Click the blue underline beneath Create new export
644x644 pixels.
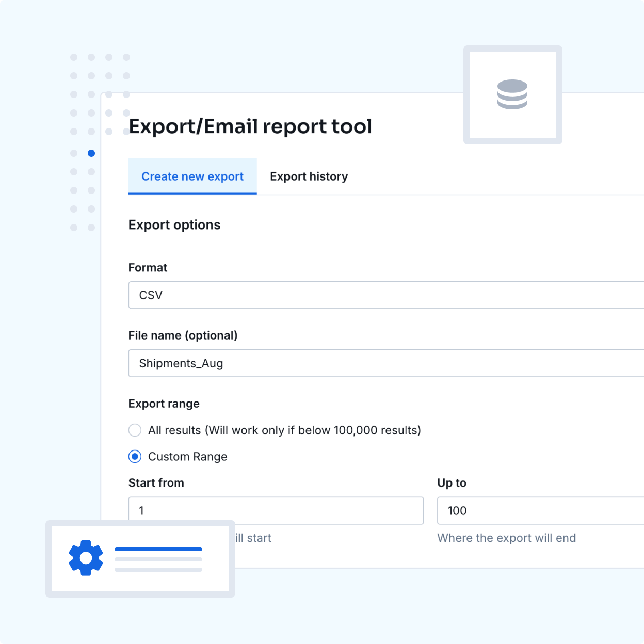pyautogui.click(x=192, y=194)
